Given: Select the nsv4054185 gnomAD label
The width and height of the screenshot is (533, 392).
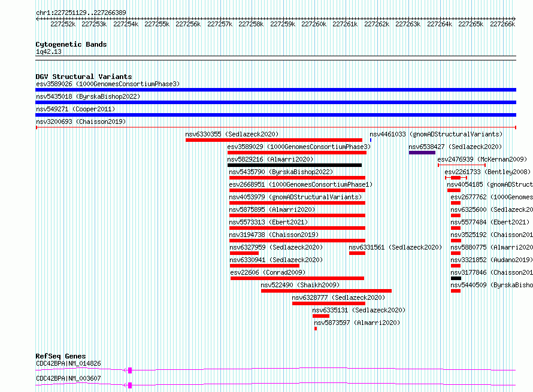Looking at the screenshot, I should (490, 184).
